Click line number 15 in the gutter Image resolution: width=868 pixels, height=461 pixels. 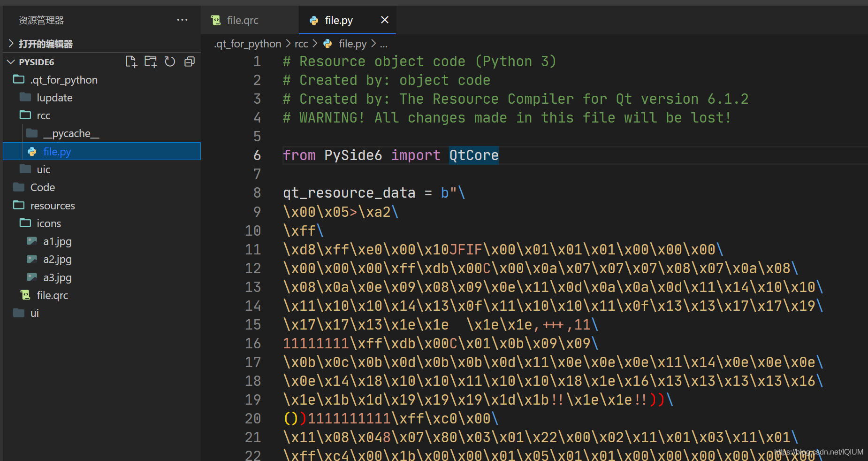click(253, 324)
